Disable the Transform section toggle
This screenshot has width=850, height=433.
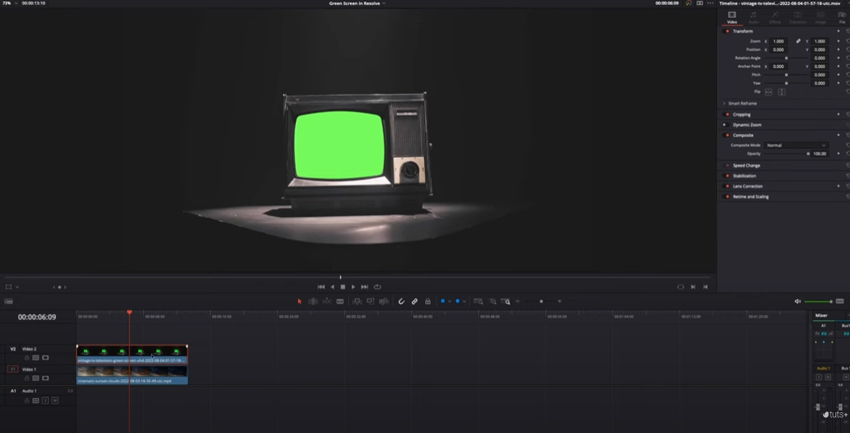coord(727,31)
